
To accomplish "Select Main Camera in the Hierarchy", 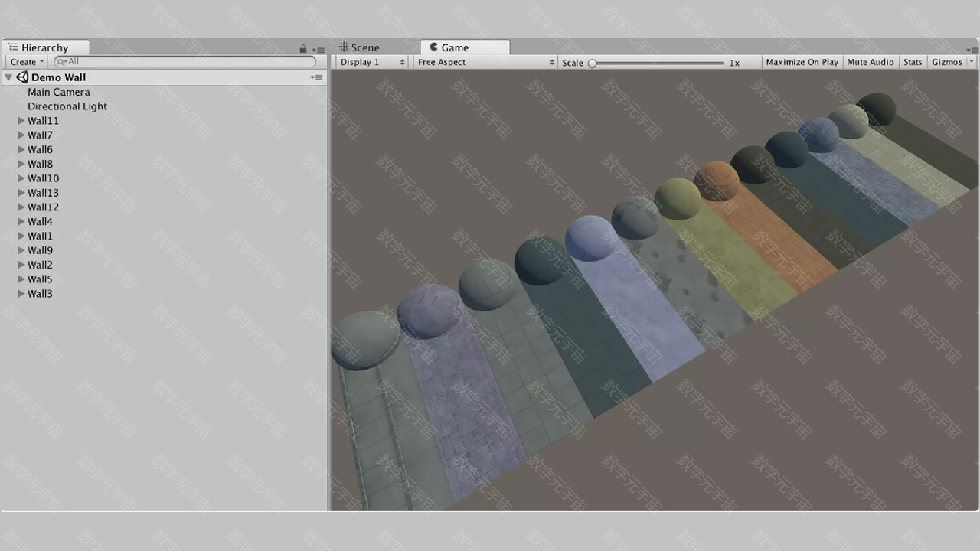I will (59, 92).
